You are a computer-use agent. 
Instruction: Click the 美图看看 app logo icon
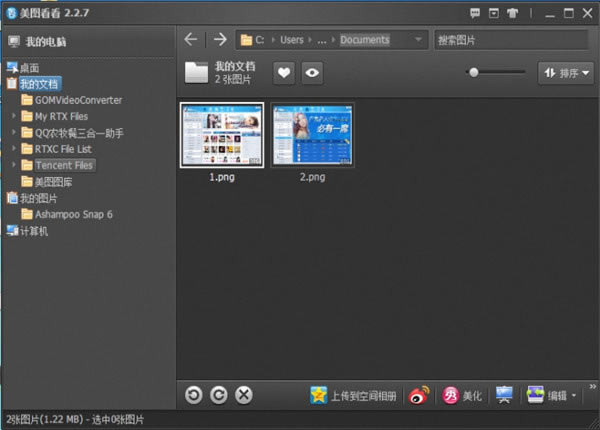pos(11,13)
